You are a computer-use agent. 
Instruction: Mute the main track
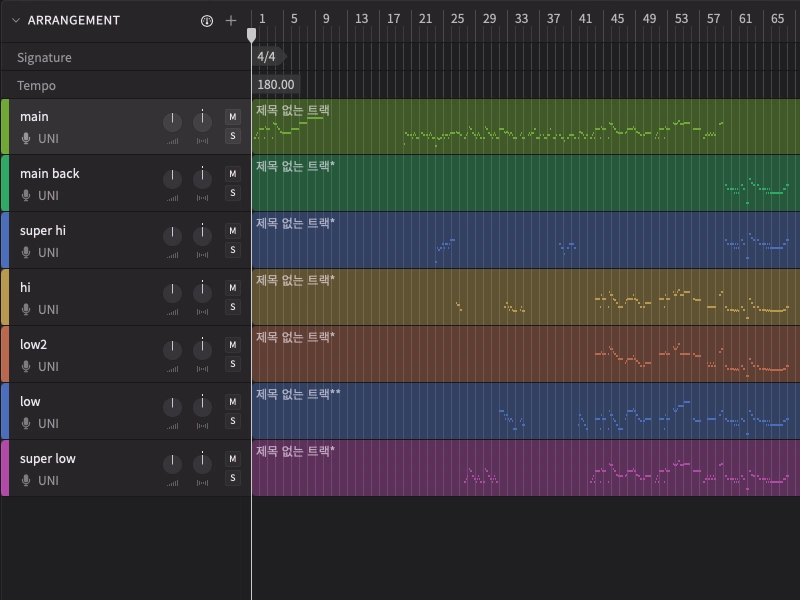[233, 117]
